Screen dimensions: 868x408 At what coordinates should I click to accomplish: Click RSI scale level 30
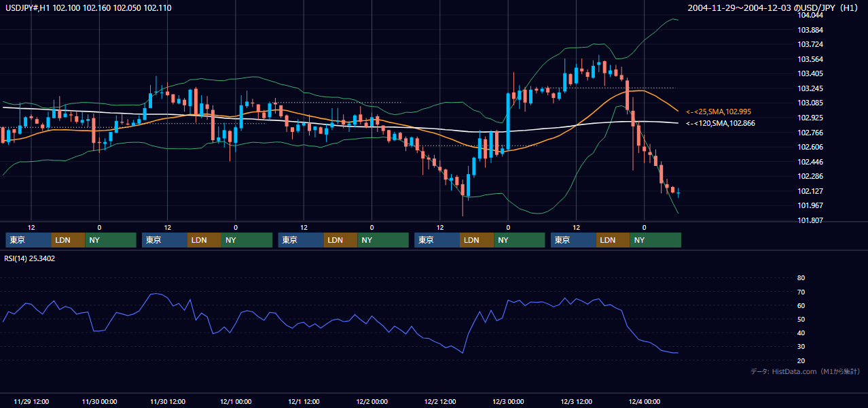tap(801, 347)
